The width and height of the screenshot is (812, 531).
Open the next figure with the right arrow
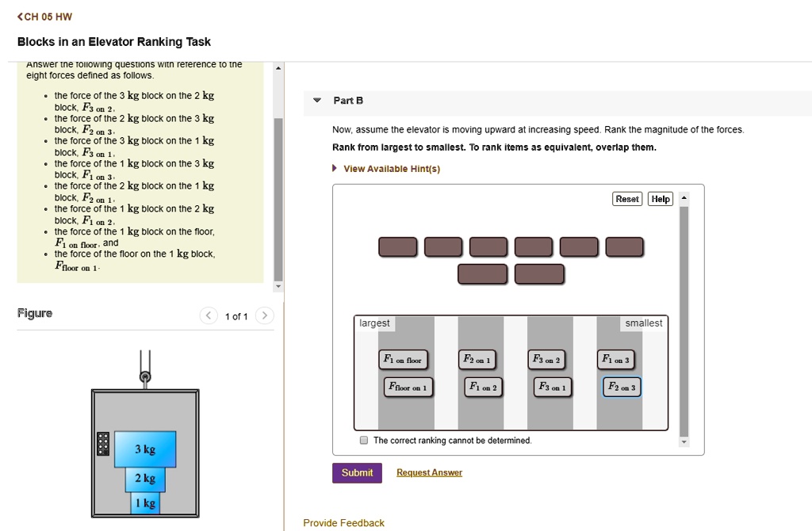tap(264, 315)
